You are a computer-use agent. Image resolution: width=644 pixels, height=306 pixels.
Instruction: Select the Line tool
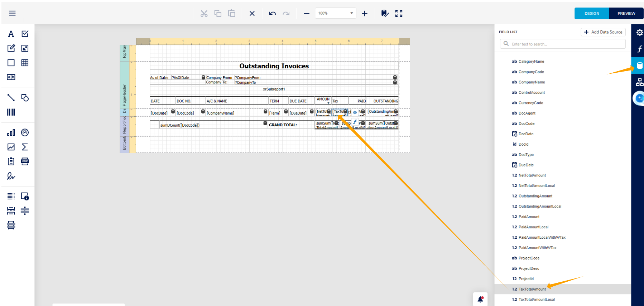(x=11, y=98)
